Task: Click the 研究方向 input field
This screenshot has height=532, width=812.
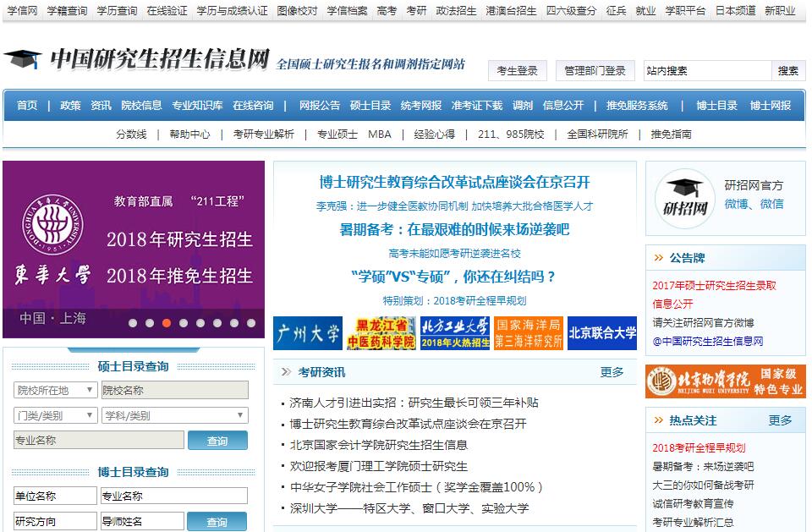Action: (x=56, y=521)
